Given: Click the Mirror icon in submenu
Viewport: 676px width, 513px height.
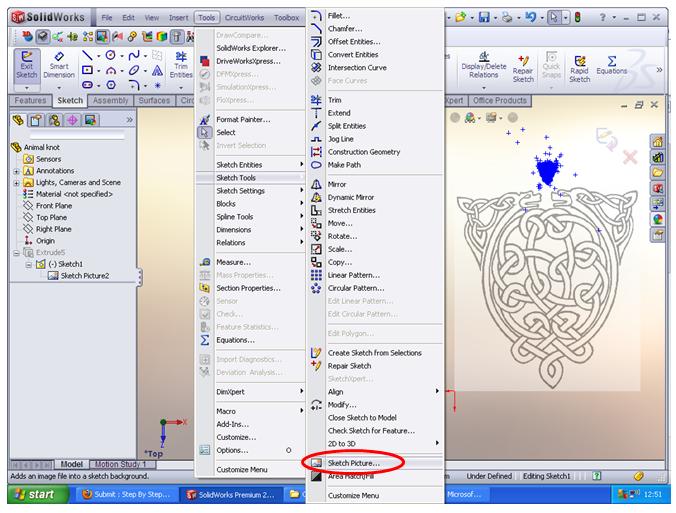Looking at the screenshot, I should [x=316, y=185].
